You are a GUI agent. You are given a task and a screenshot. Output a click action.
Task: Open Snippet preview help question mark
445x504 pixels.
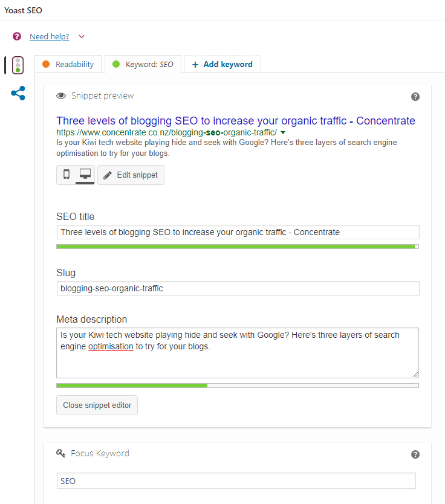coord(415,97)
